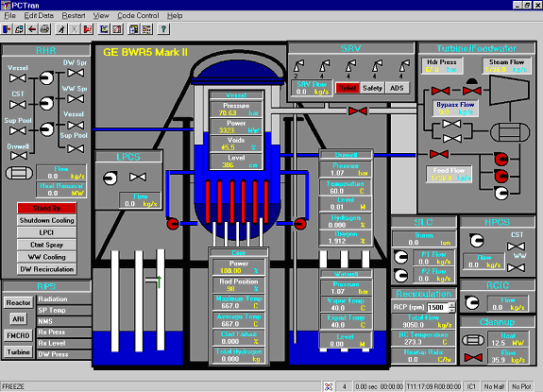Image resolution: width=543 pixels, height=392 pixels.
Task: Click the HPCS pump icon
Action: (477, 240)
